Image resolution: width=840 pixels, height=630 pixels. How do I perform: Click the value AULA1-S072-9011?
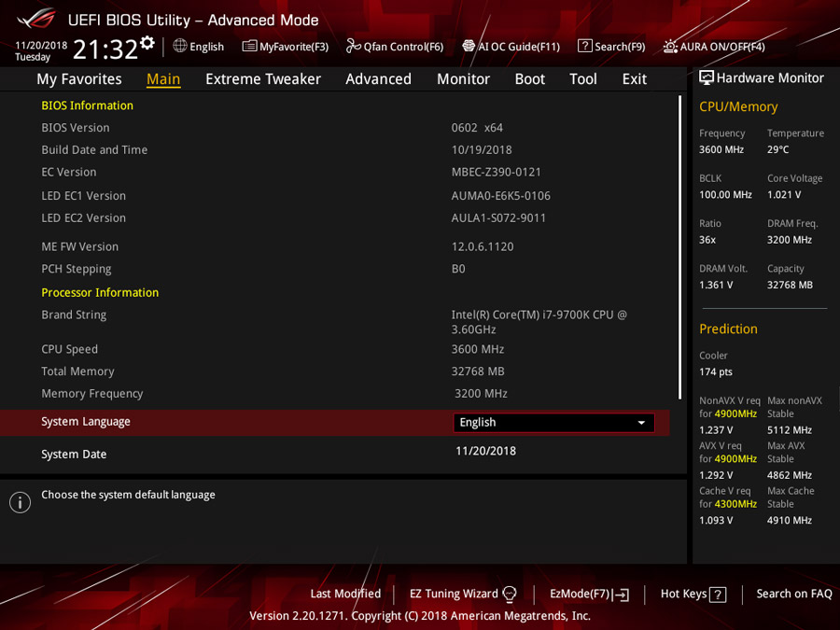(498, 218)
